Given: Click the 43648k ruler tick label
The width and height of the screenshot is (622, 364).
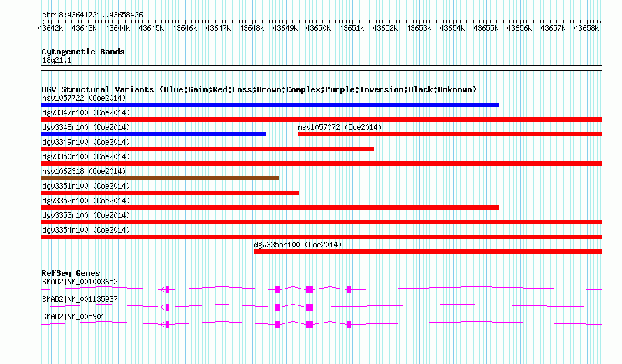Looking at the screenshot, I should (252, 28).
